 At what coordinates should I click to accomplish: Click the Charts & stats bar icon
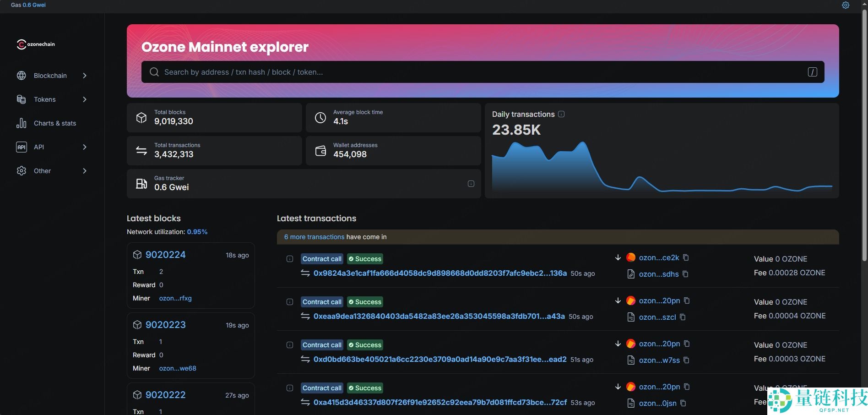point(21,123)
